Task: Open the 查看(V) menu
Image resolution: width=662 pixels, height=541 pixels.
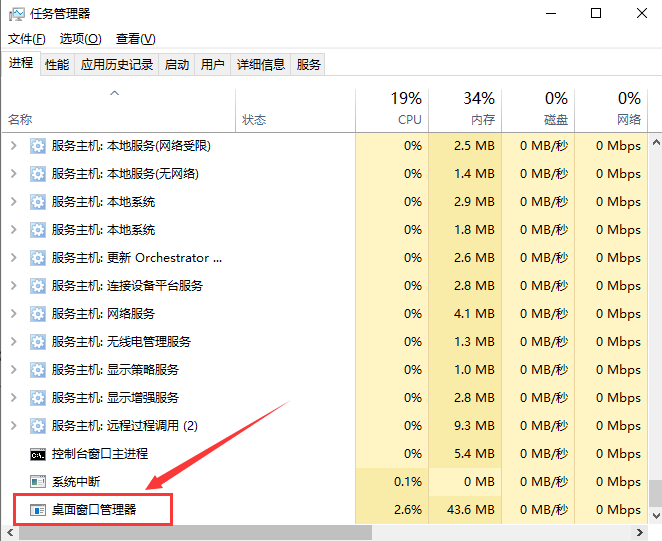Action: (136, 39)
